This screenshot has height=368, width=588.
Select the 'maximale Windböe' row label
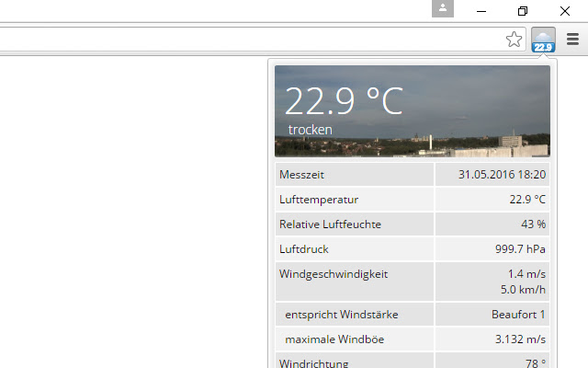[x=334, y=339]
